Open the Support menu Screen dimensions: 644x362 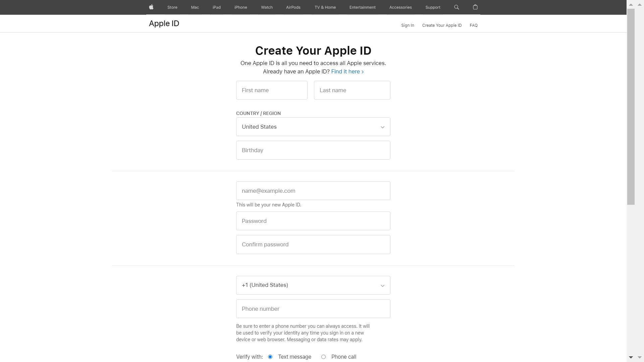[x=433, y=7]
